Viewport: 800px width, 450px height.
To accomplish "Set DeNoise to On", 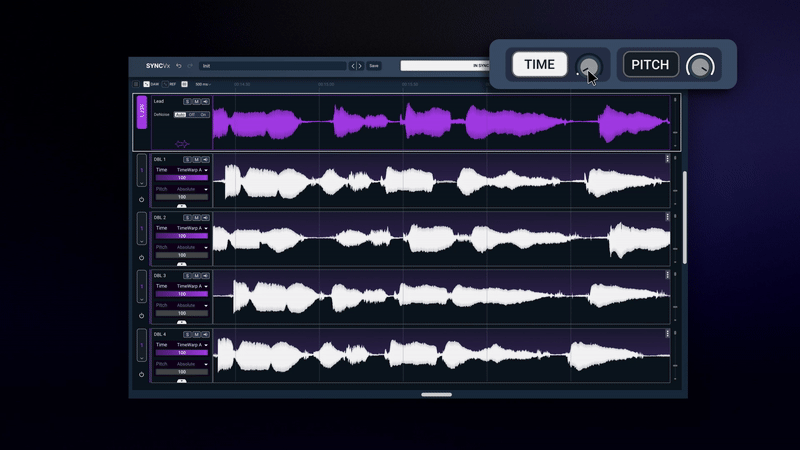I will [x=203, y=115].
